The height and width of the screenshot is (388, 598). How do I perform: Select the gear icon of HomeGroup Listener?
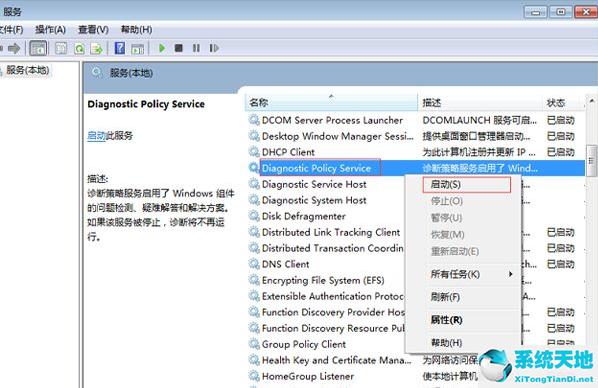(x=254, y=376)
